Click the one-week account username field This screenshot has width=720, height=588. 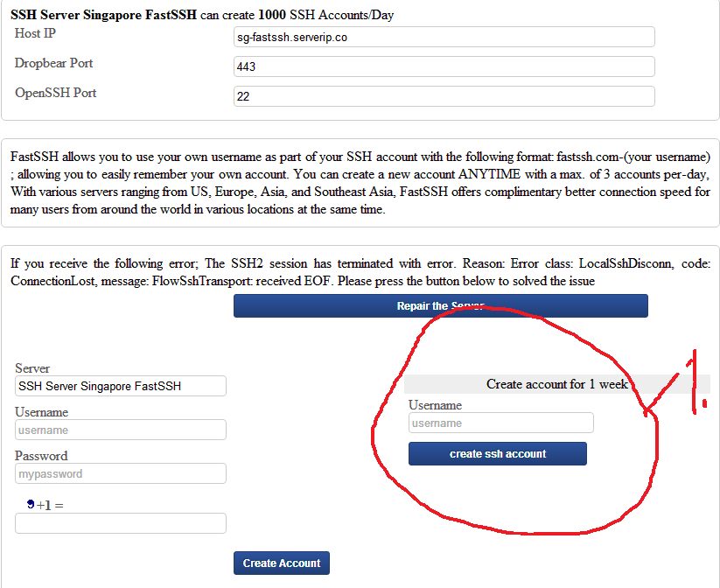pyautogui.click(x=500, y=423)
